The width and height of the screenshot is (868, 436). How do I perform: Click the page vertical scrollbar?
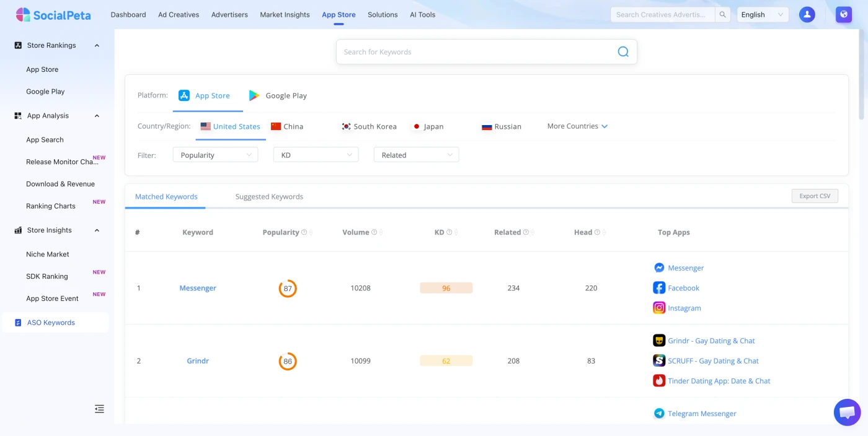861,76
